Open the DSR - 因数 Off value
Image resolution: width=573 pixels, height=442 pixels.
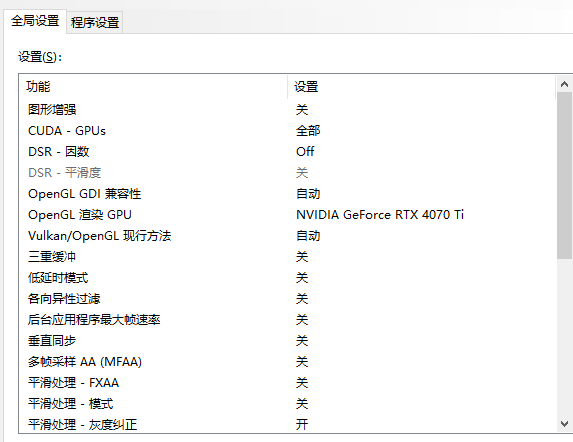[x=305, y=152]
